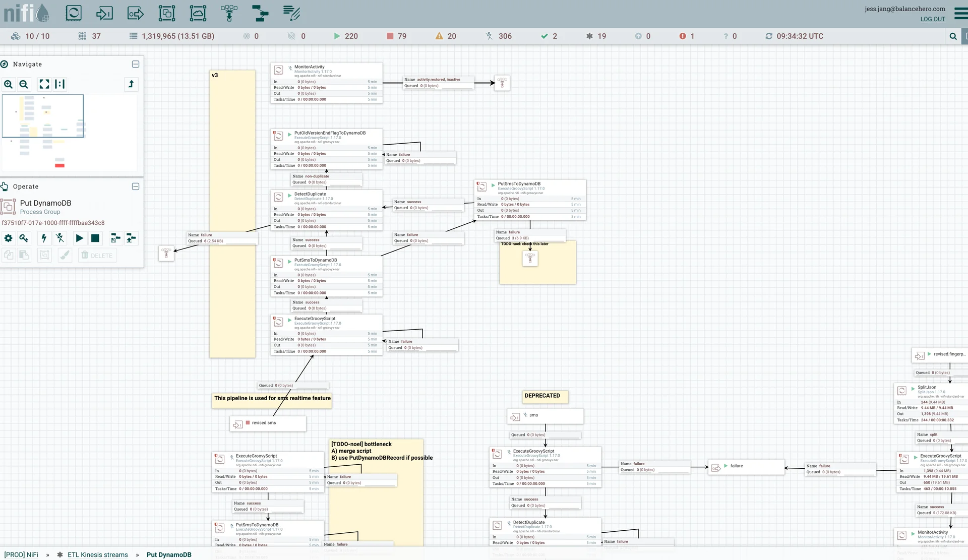Screen dimensions: 968x560
Task: Start the Put DynamoDB process group
Action: click(79, 238)
